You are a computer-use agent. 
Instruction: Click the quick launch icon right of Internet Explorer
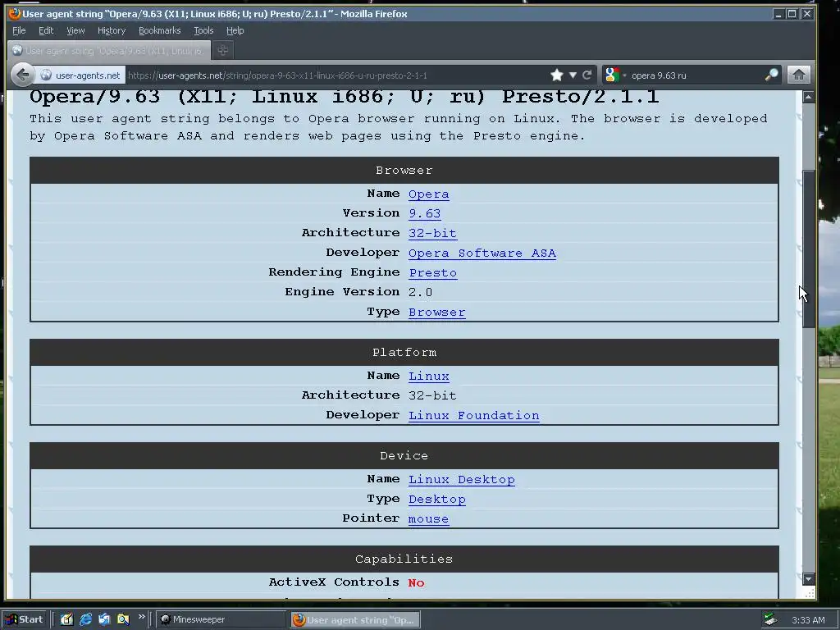104,619
